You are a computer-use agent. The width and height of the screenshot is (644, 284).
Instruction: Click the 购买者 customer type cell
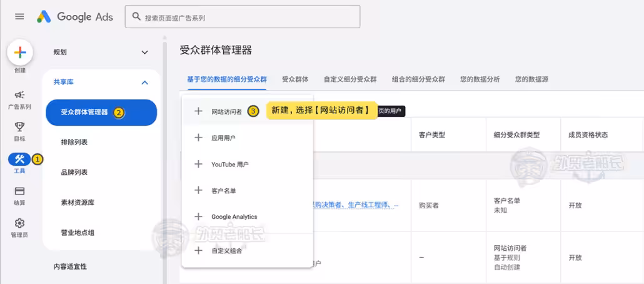point(428,206)
